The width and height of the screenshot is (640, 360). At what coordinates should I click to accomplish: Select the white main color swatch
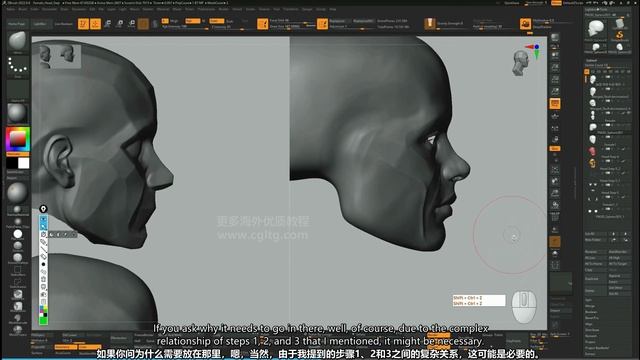tap(24, 163)
